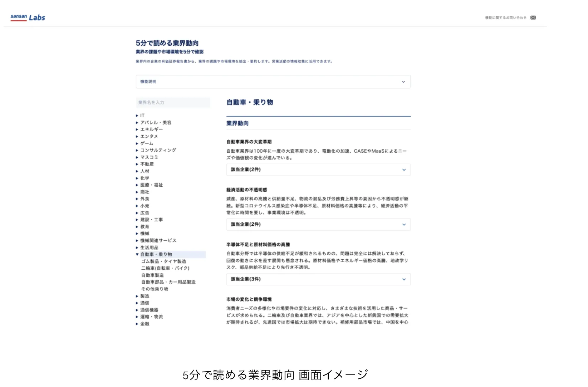
Task: Expand 通信機器 category
Action: [147, 310]
